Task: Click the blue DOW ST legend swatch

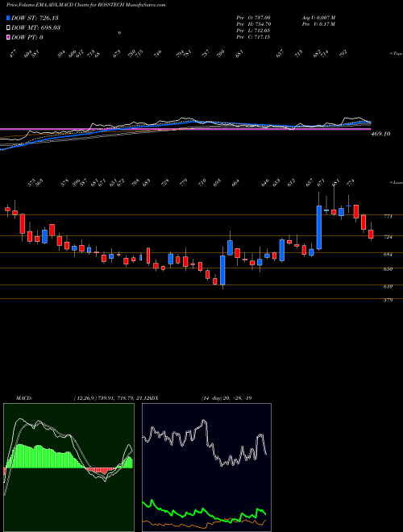Action: tap(9, 18)
